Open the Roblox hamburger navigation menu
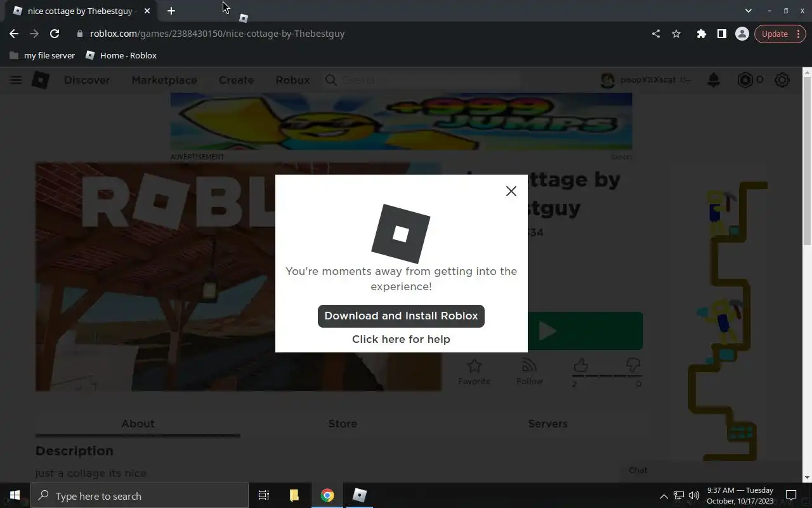Image resolution: width=812 pixels, height=508 pixels. (x=16, y=80)
